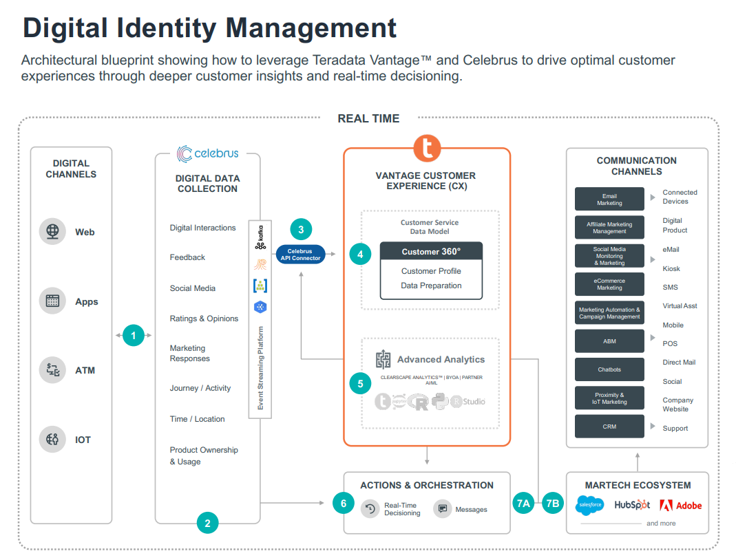Click the Kafka logo in streaming platform bar

click(x=260, y=237)
